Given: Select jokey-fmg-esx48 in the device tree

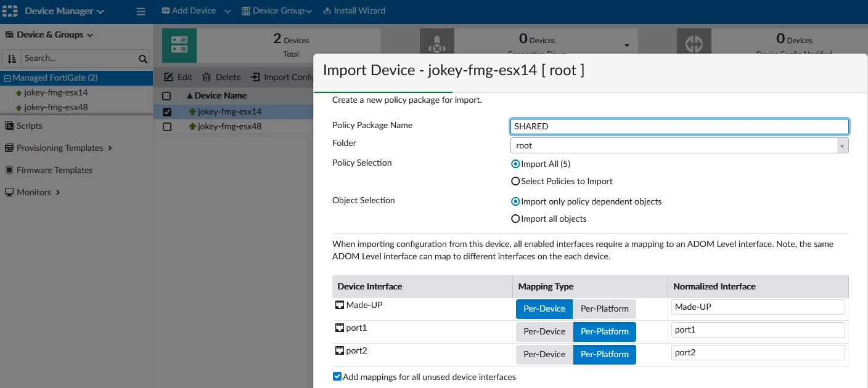Looking at the screenshot, I should (x=55, y=107).
